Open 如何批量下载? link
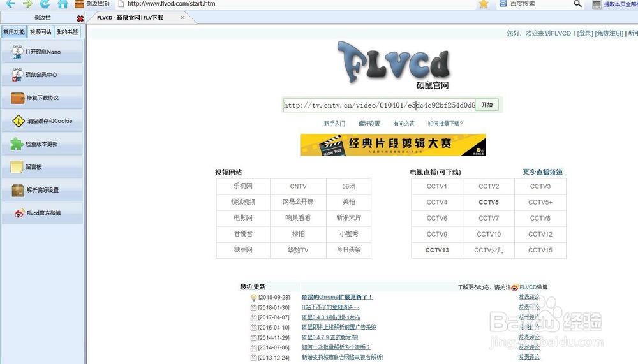This screenshot has height=364, width=638. (x=445, y=124)
